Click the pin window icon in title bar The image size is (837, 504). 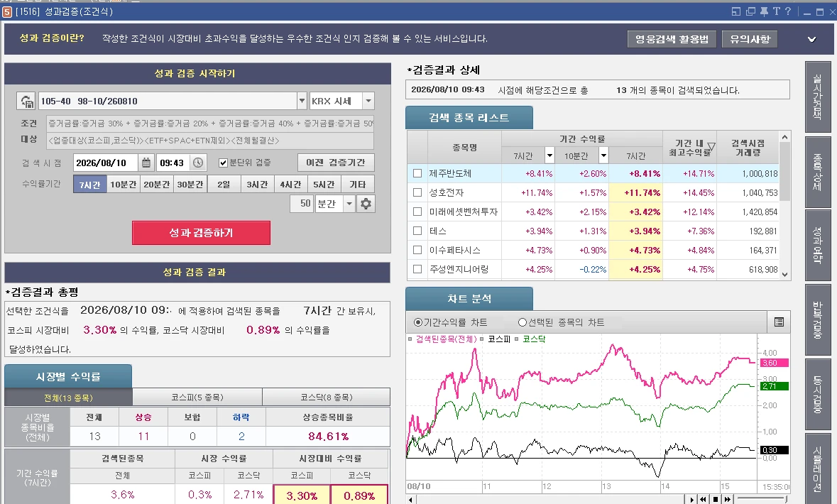tap(764, 11)
